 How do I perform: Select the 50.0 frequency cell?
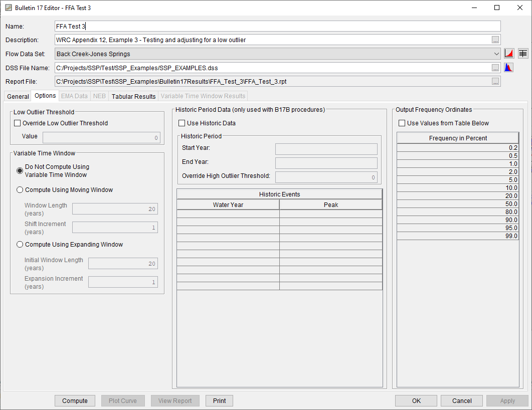coord(458,204)
